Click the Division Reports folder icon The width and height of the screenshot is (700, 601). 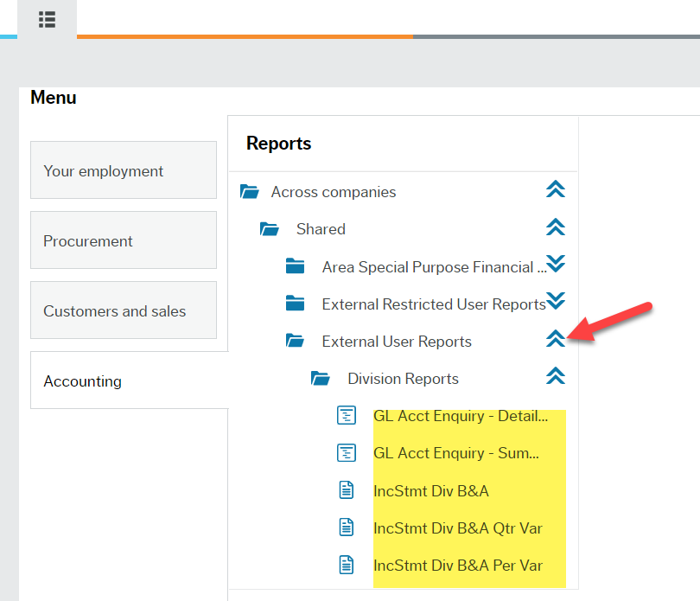click(321, 378)
